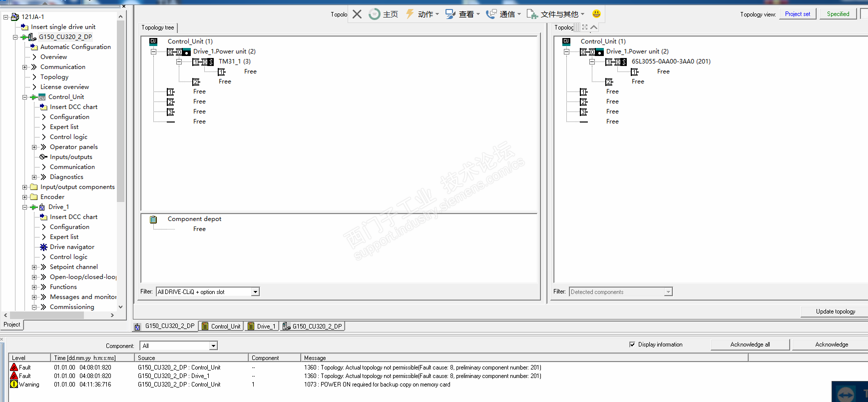This screenshot has width=868, height=402.
Task: Click the Acknowledge button
Action: (831, 344)
